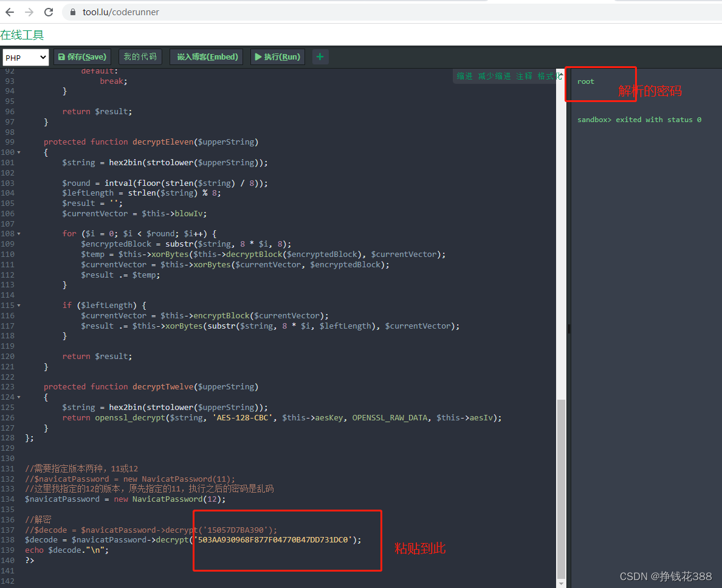Click the 'root' output text
This screenshot has height=588, width=722.
(x=586, y=81)
